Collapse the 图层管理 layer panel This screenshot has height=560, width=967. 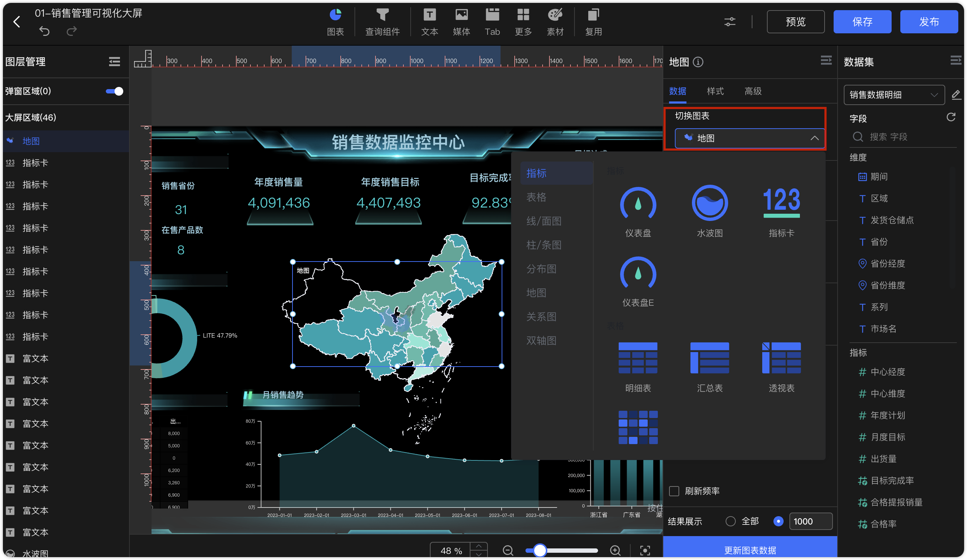[x=115, y=62]
